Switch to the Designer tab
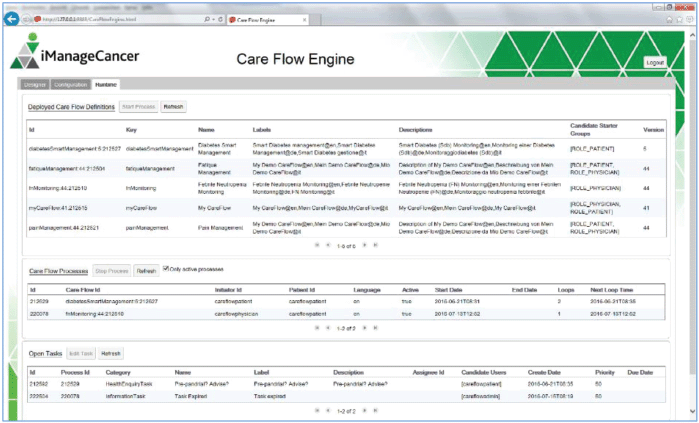The width and height of the screenshot is (699, 423). click(35, 85)
